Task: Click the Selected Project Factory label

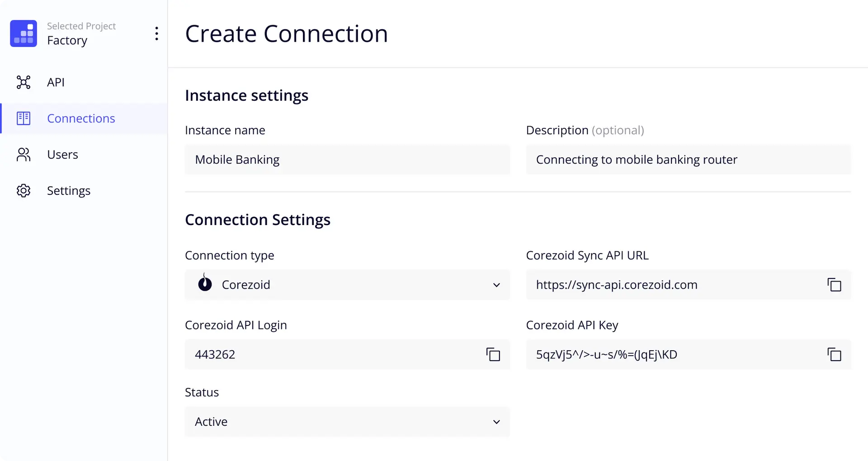Action: click(x=81, y=33)
